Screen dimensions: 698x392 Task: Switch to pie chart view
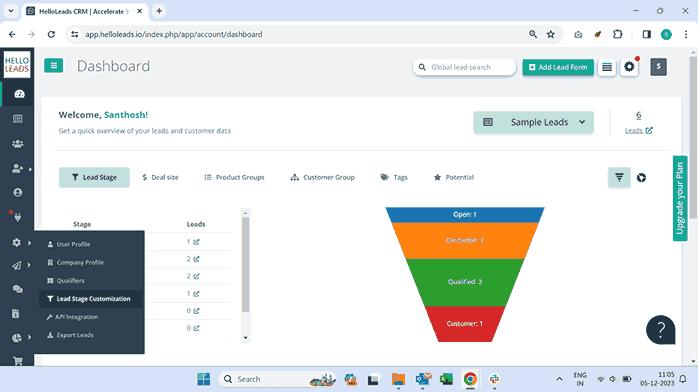[641, 178]
